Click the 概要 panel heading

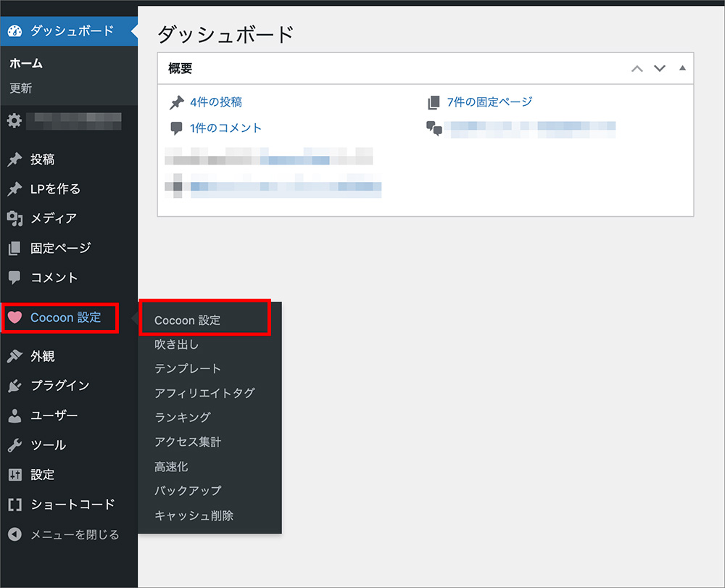coord(181,68)
